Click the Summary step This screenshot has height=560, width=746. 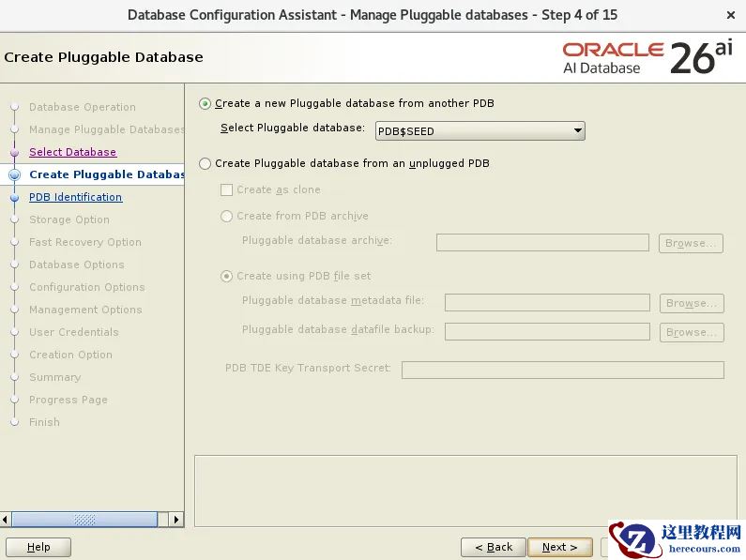click(x=54, y=377)
